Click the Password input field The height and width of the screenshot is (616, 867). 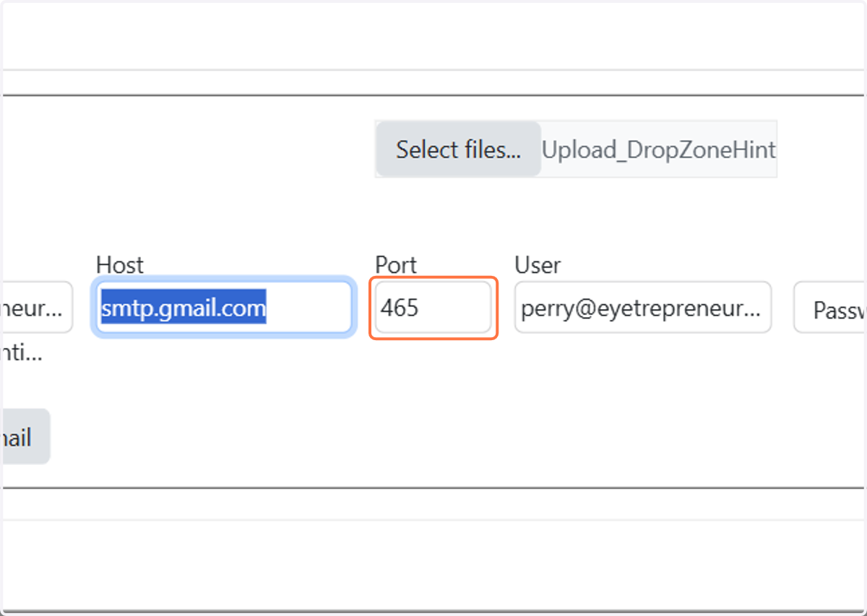click(831, 308)
